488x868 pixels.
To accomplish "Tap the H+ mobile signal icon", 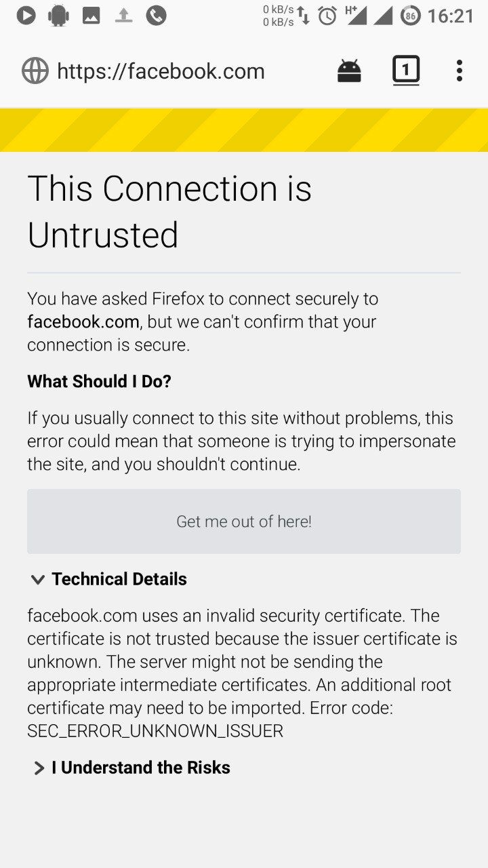I will [x=356, y=15].
